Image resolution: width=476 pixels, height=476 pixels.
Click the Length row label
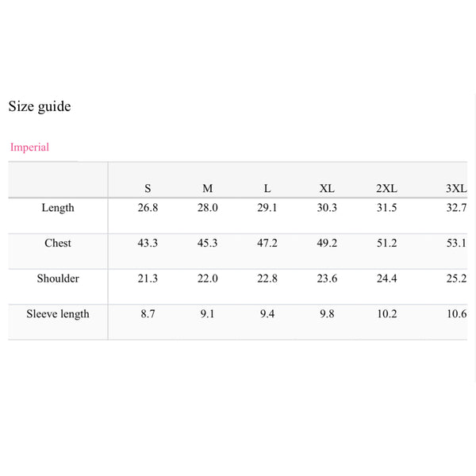58,208
